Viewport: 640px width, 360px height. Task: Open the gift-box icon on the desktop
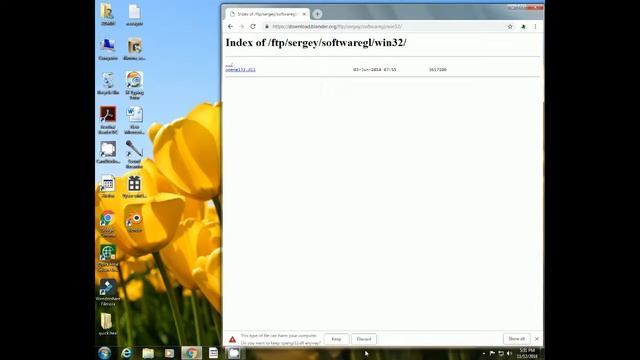coord(134,187)
